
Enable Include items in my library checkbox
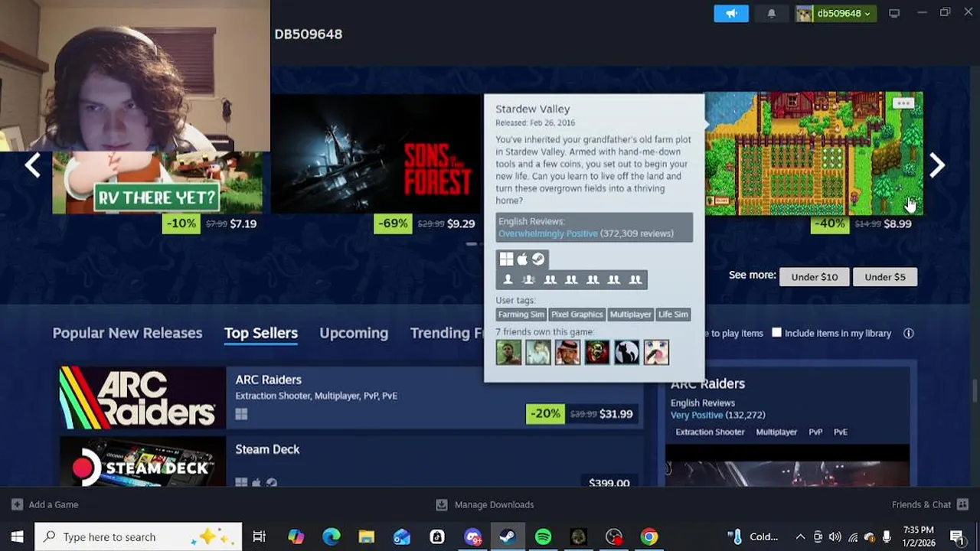coord(776,333)
